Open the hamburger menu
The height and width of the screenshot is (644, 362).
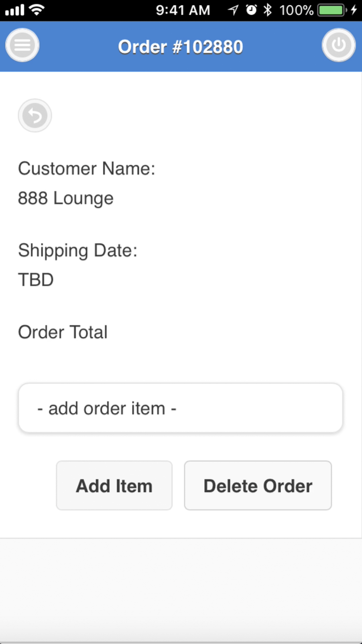22,45
